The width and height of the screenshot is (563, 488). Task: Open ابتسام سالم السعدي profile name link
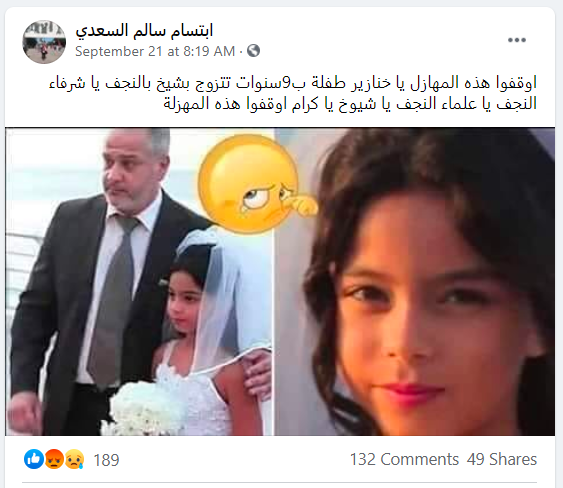click(144, 30)
